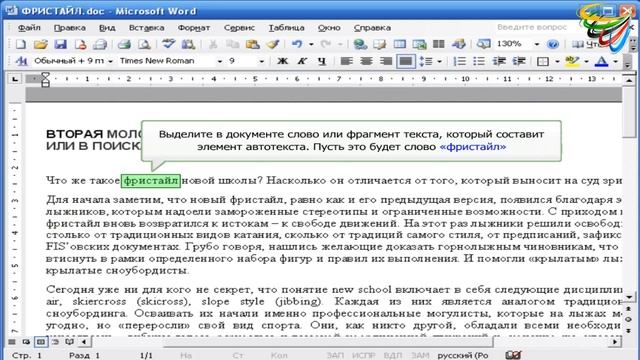Apply text highlight marker
The image size is (640, 360).
pos(572,61)
